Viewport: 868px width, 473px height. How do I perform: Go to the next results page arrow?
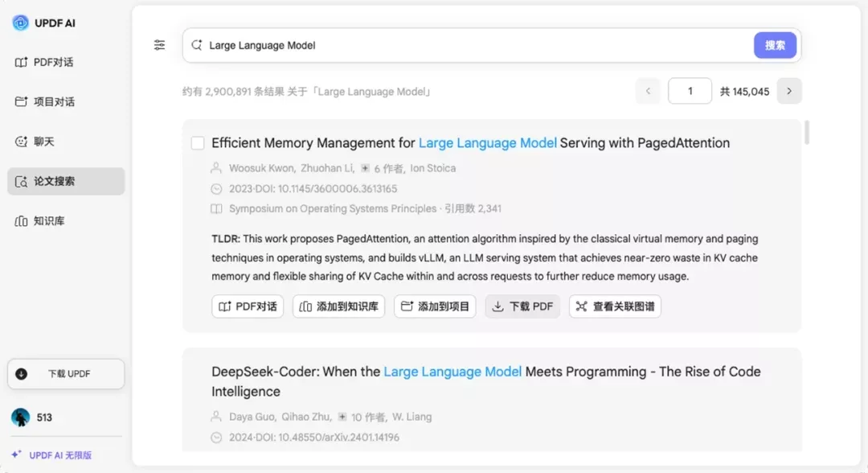coord(789,91)
